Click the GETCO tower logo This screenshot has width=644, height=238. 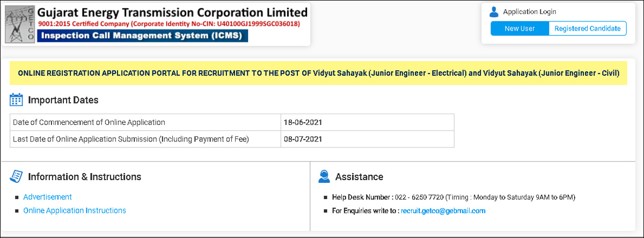tap(19, 25)
